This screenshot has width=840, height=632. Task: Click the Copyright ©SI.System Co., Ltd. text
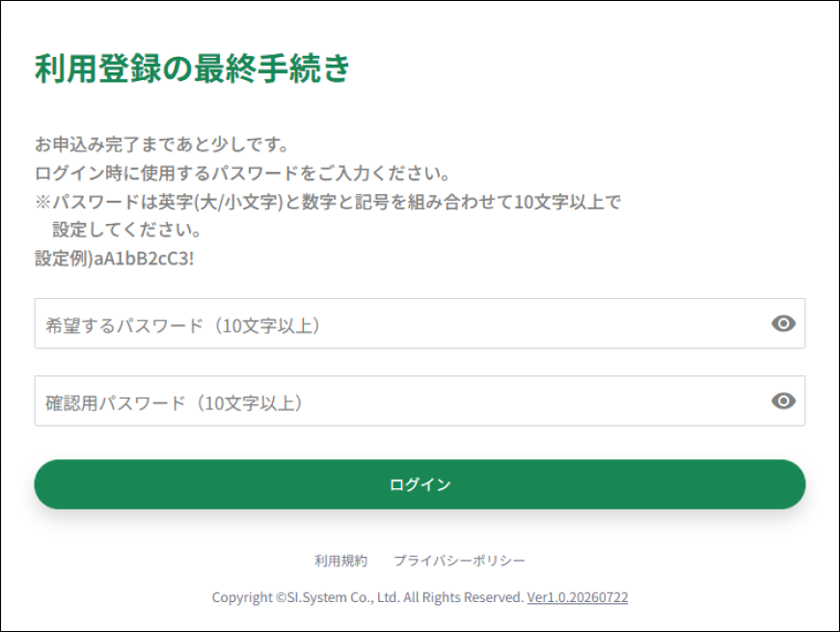[x=306, y=597]
